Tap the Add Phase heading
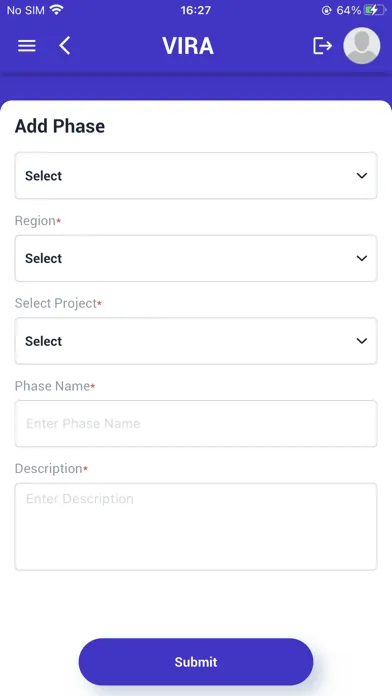The width and height of the screenshot is (392, 696). point(60,126)
